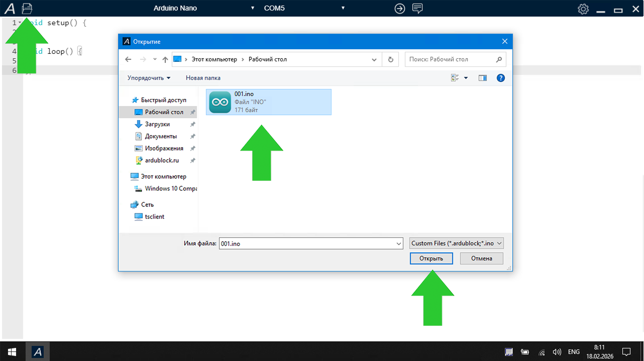Select the 001.ino file

(269, 102)
